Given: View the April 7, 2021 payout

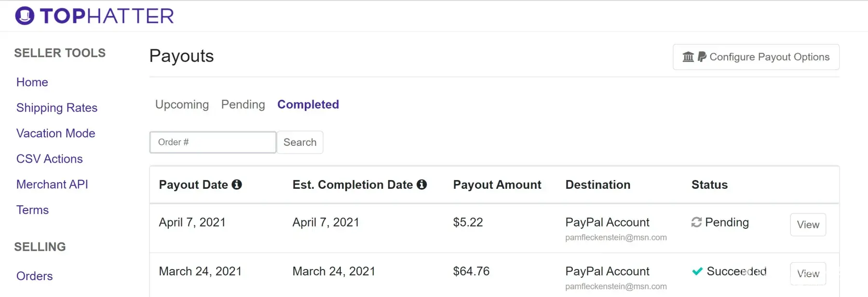Looking at the screenshot, I should pos(808,225).
